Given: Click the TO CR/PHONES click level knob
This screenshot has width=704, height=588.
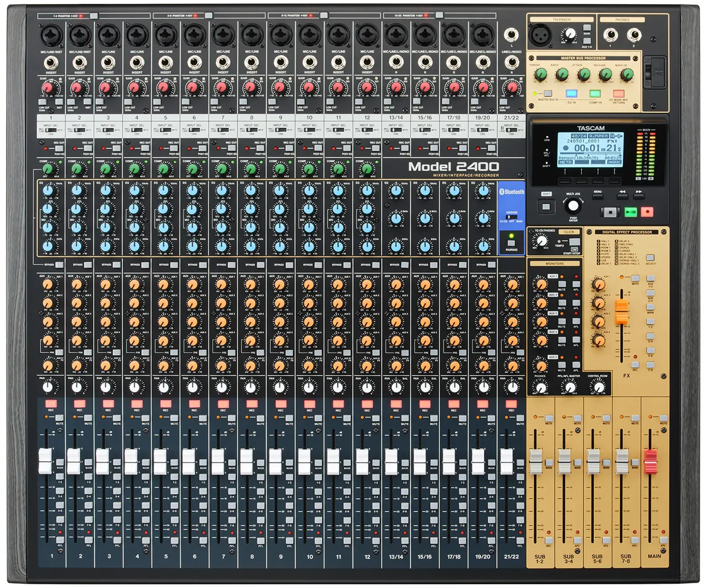Looking at the screenshot, I should point(541,241).
